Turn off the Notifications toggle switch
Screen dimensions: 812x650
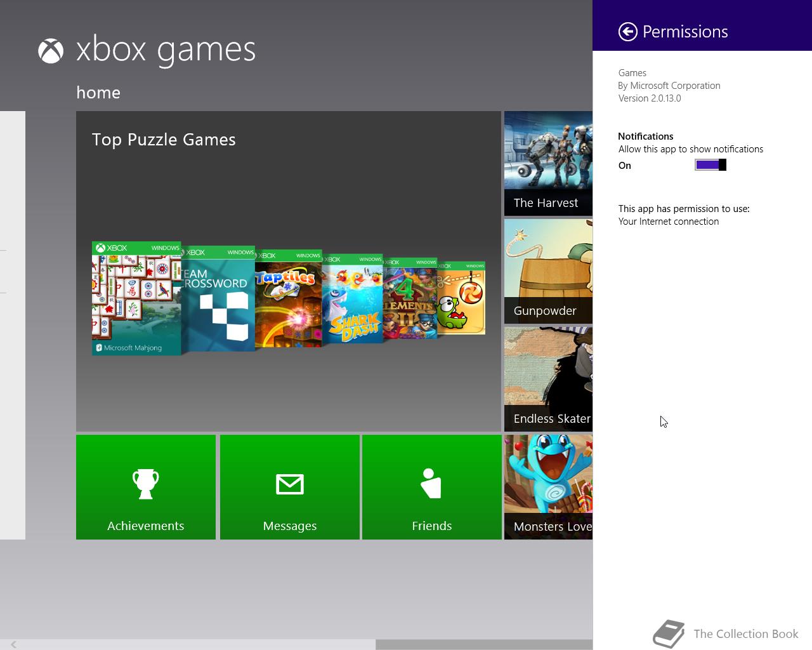tap(710, 165)
